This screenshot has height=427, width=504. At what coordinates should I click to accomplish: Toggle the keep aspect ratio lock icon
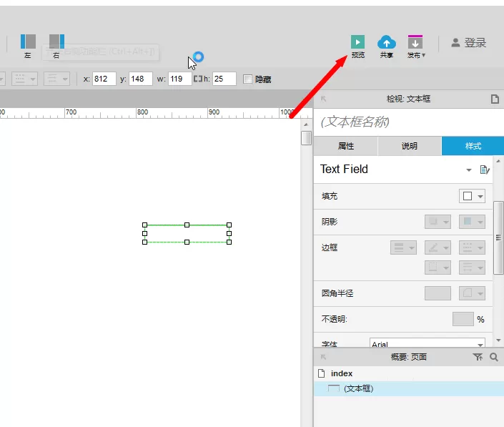coord(198,79)
